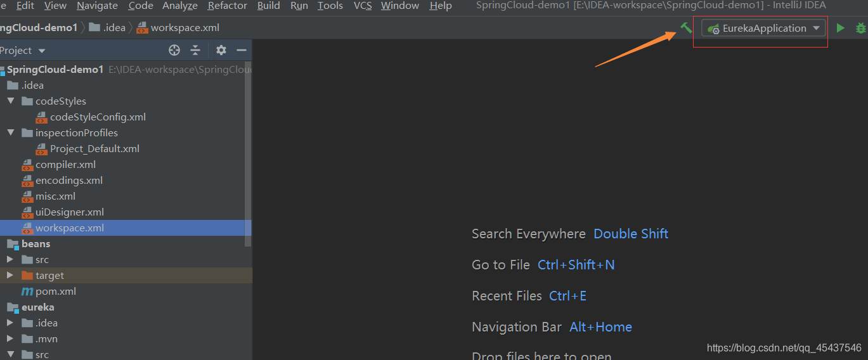Expand the .mvn folder arrow
The image size is (868, 360).
click(10, 339)
